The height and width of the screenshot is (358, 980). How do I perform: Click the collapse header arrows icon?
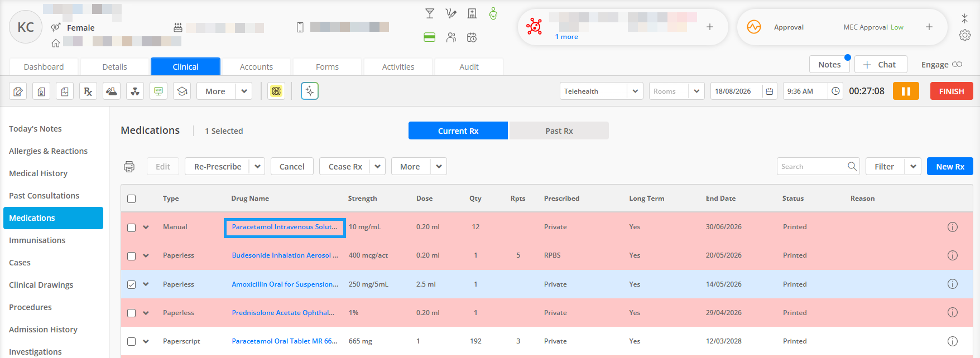tap(965, 18)
